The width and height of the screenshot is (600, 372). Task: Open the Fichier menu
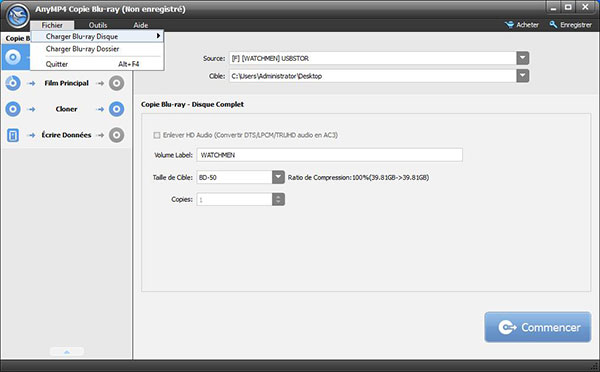tap(52, 25)
